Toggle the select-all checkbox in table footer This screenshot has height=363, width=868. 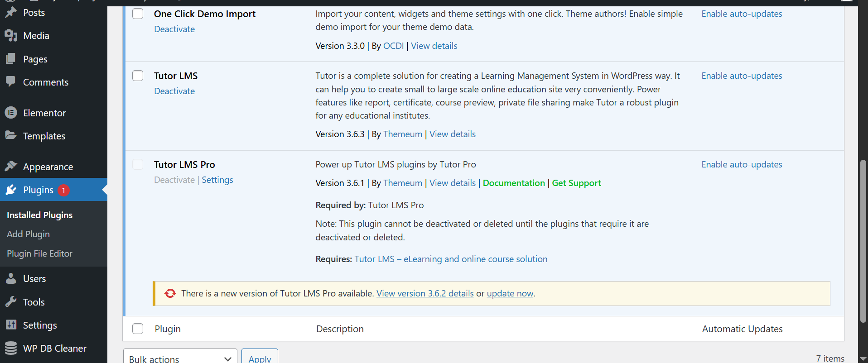(x=138, y=329)
